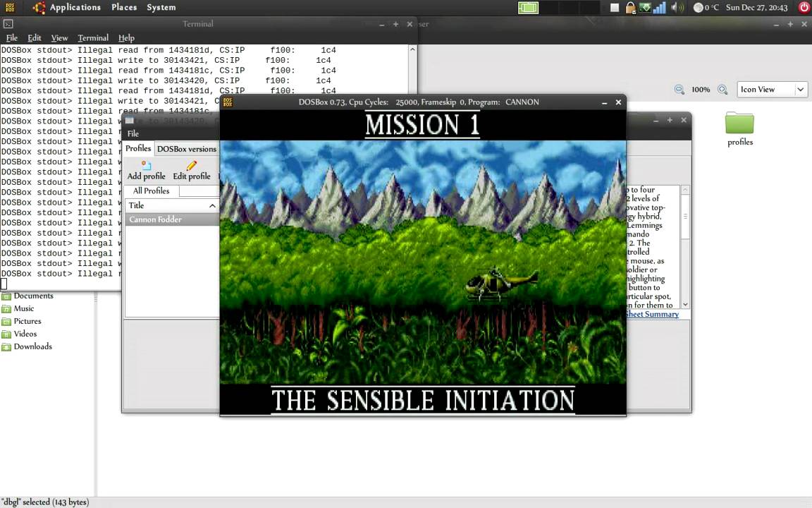Close the DOSBox 0.73 window

(618, 102)
